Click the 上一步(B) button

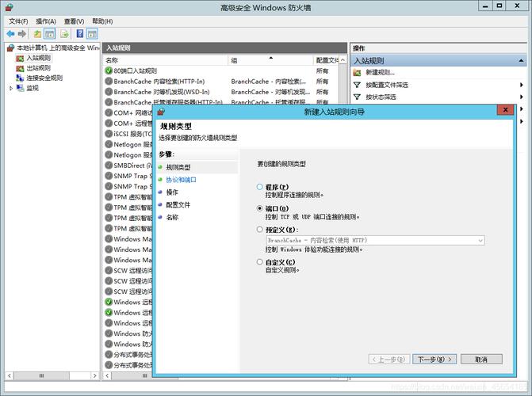pyautogui.click(x=388, y=359)
